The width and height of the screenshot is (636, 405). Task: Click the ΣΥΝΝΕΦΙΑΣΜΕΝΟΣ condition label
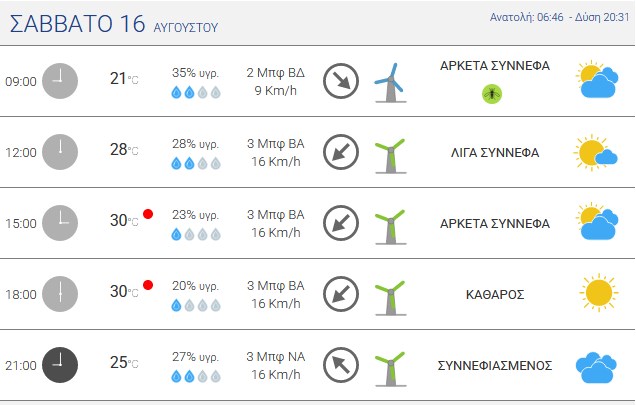point(494,366)
